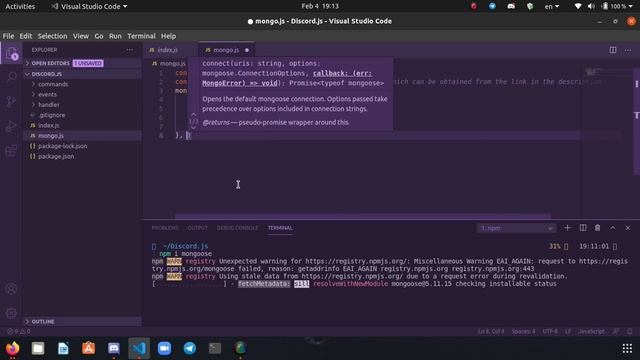Image resolution: width=640 pixels, height=360 pixels.
Task: Expand the Open Editors section
Action: click(83, 63)
